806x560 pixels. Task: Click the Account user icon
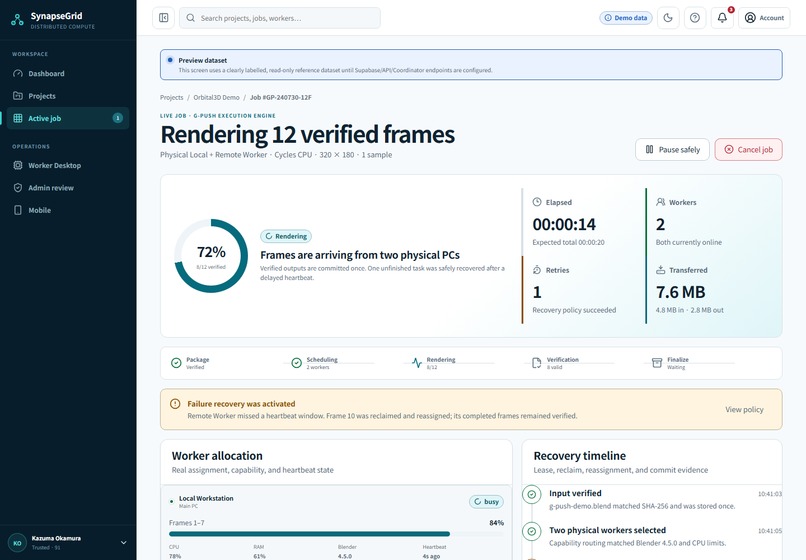(750, 18)
